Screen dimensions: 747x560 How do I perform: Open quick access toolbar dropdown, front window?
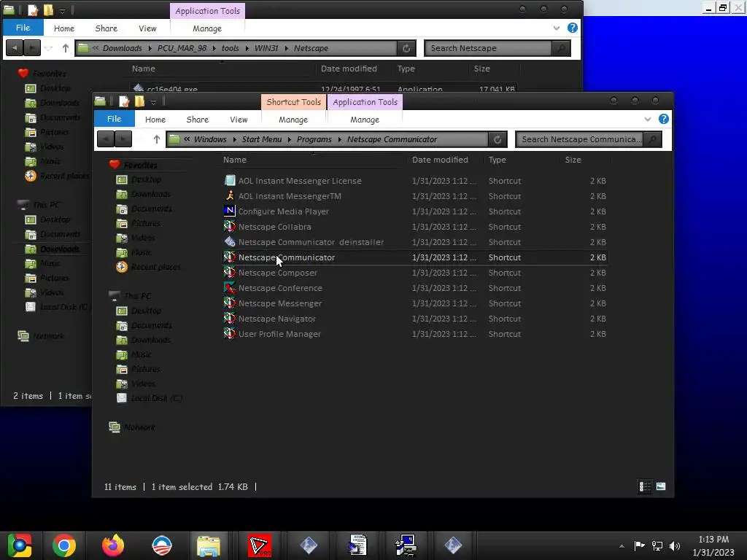click(x=153, y=101)
